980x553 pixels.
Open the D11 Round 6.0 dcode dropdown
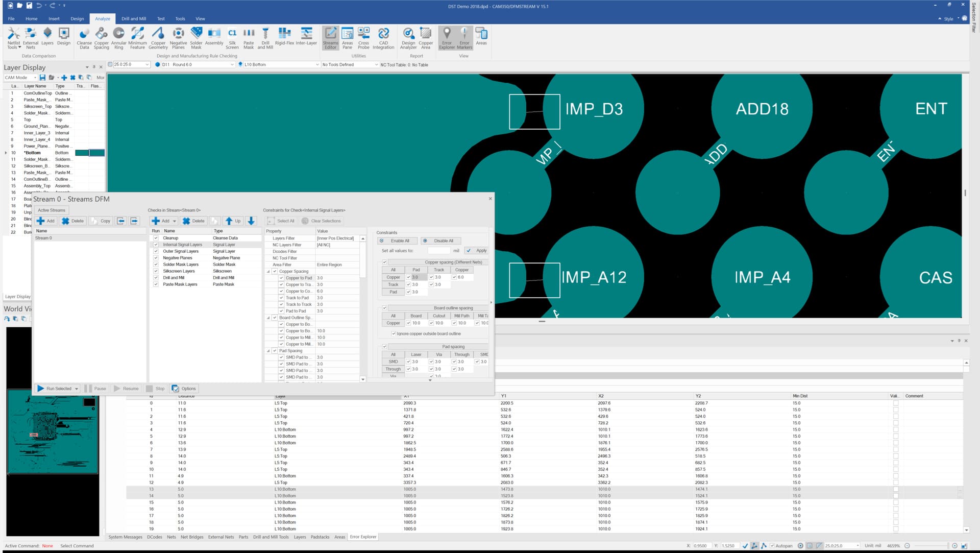233,65
